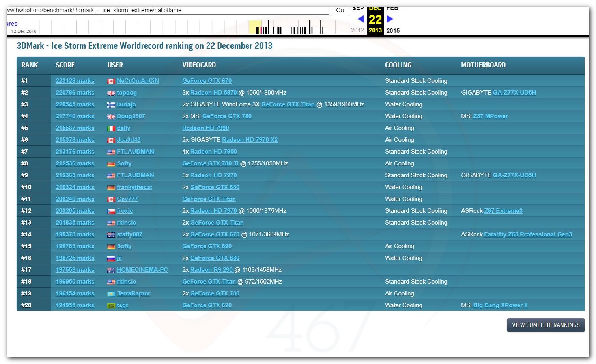
Task: Open frankythecat user profile
Action: (135, 187)
